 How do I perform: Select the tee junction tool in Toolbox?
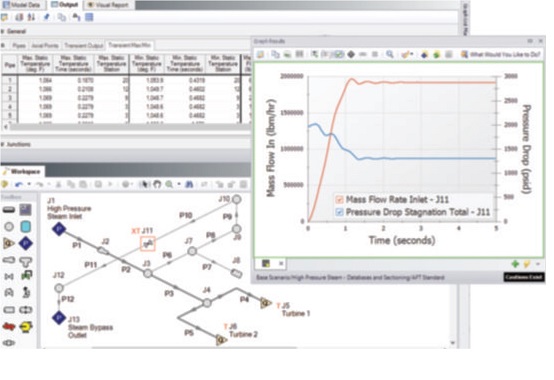(25, 261)
